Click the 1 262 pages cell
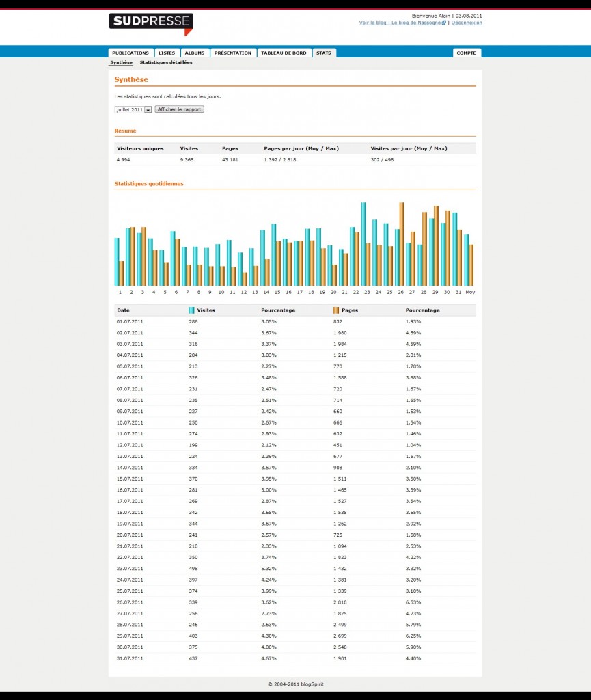 (x=340, y=524)
